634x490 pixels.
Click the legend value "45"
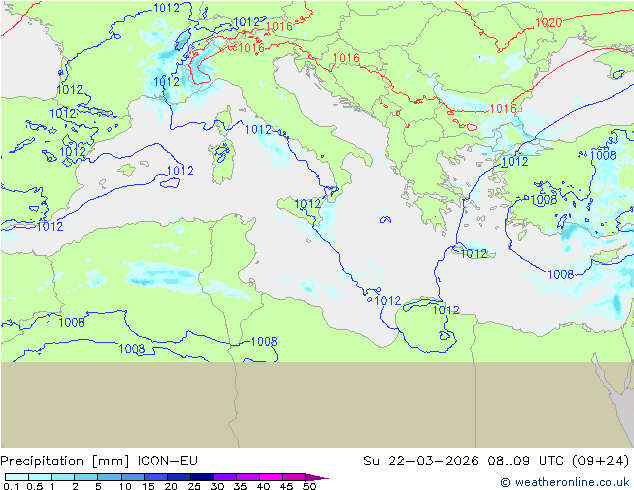tap(286, 486)
